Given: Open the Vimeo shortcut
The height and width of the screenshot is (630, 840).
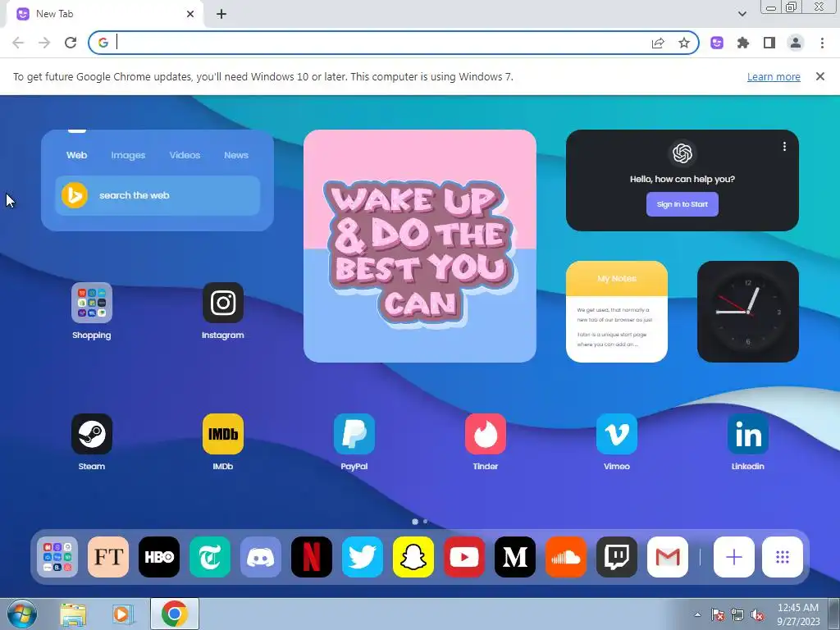Looking at the screenshot, I should [x=617, y=434].
